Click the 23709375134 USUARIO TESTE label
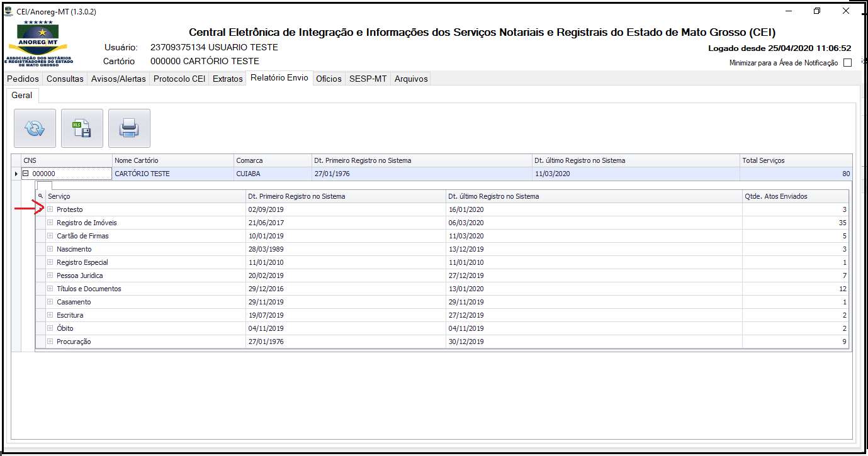The height and width of the screenshot is (456, 868). pyautogui.click(x=214, y=47)
